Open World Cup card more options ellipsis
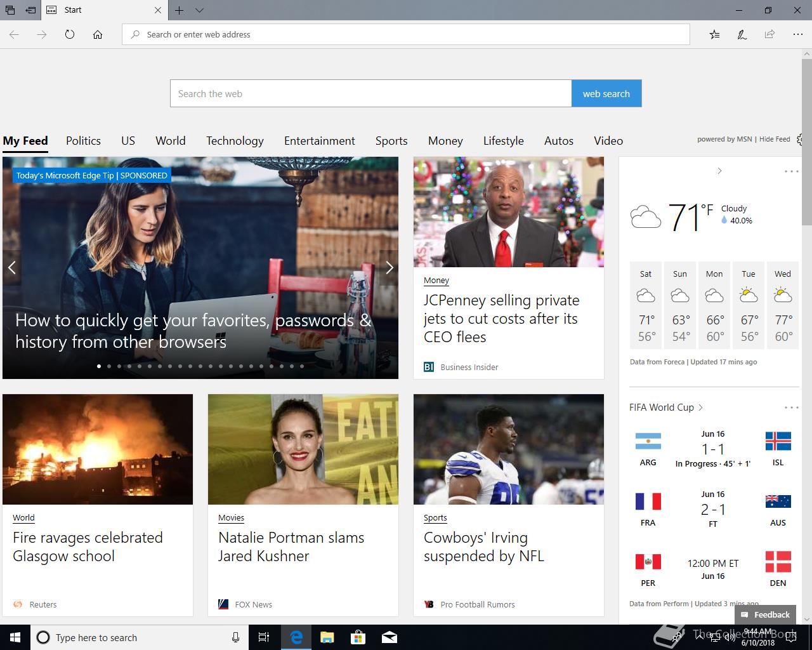 click(791, 408)
